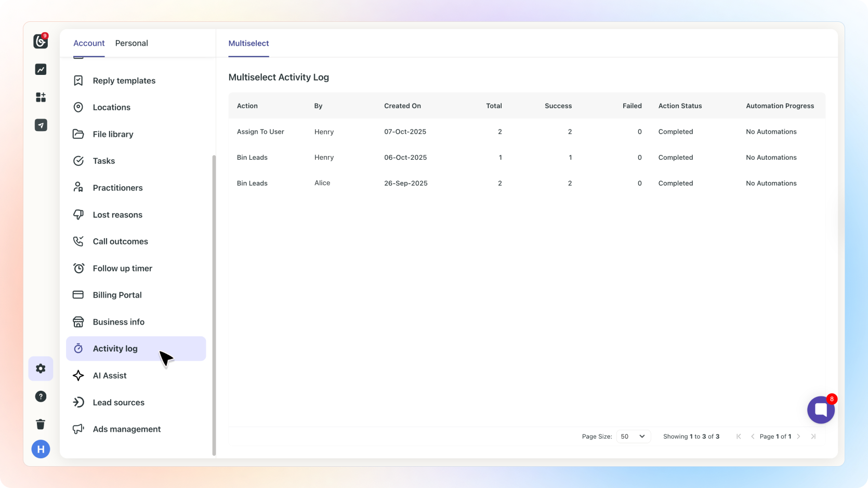Open AI Assist label
The image size is (868, 488).
point(110,376)
